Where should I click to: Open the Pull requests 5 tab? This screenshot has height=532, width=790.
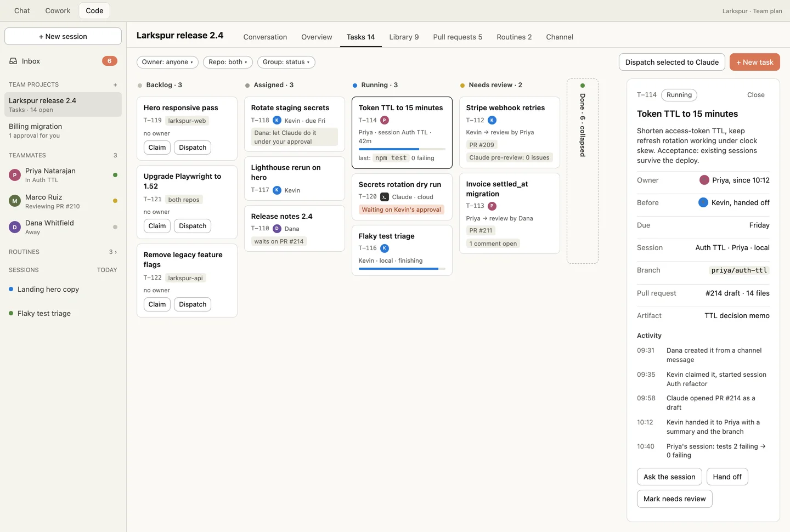click(x=458, y=37)
